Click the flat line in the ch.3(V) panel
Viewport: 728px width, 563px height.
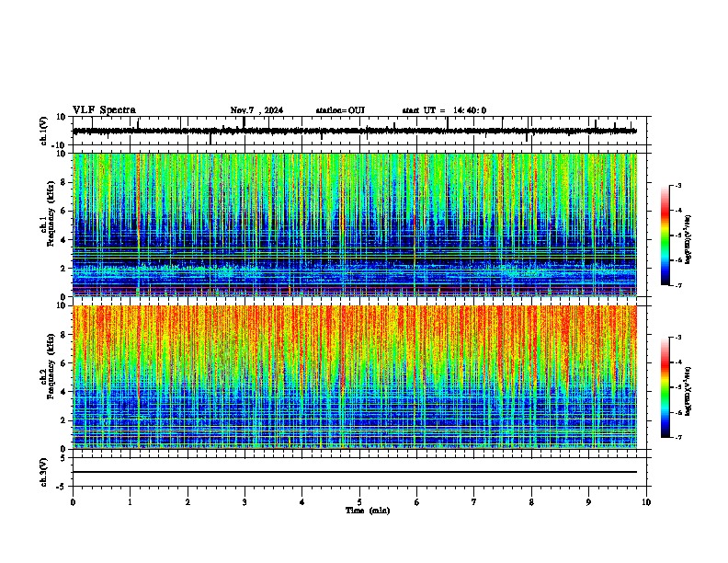coord(355,472)
